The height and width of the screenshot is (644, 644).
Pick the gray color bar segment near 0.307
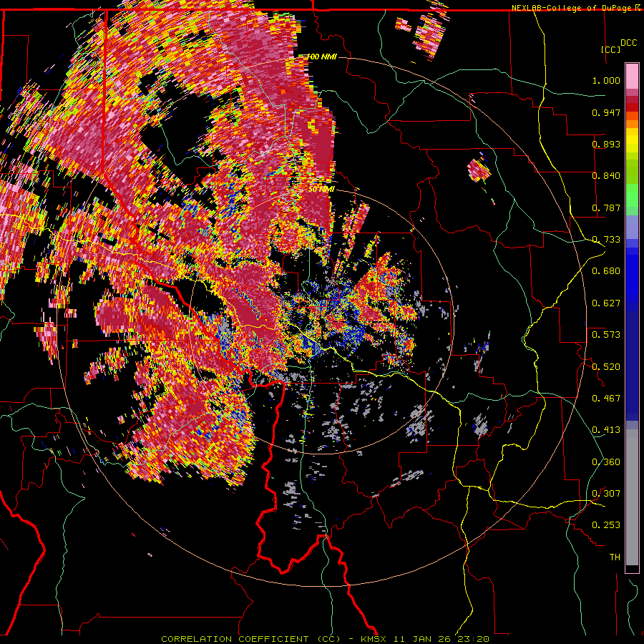point(632,497)
